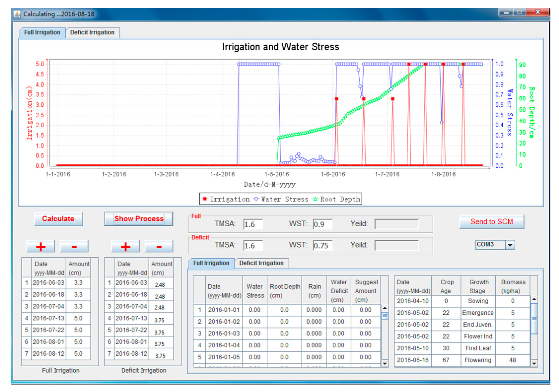Screen dimensions: 559x392
Task: Select the lower Full Irrigation table tab
Action: coord(211,263)
